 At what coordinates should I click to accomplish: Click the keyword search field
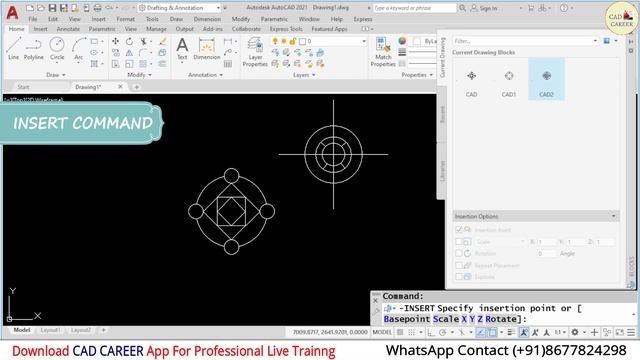click(x=415, y=8)
